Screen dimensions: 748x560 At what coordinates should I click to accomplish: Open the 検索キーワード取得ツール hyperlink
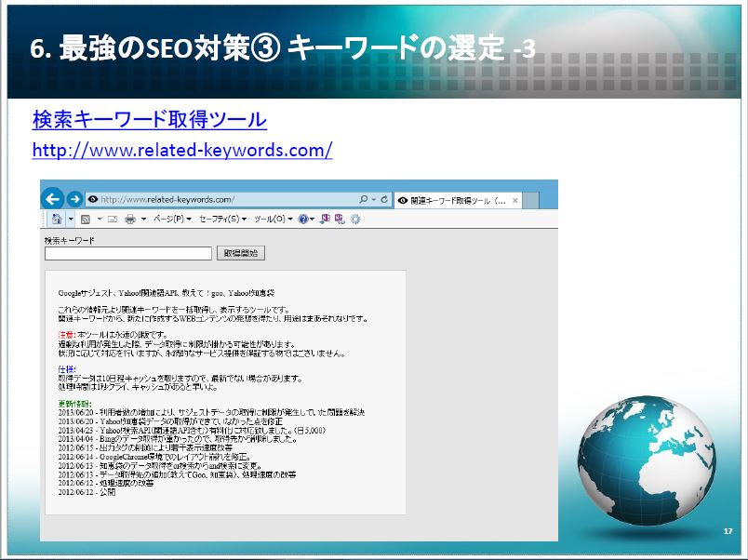click(149, 120)
